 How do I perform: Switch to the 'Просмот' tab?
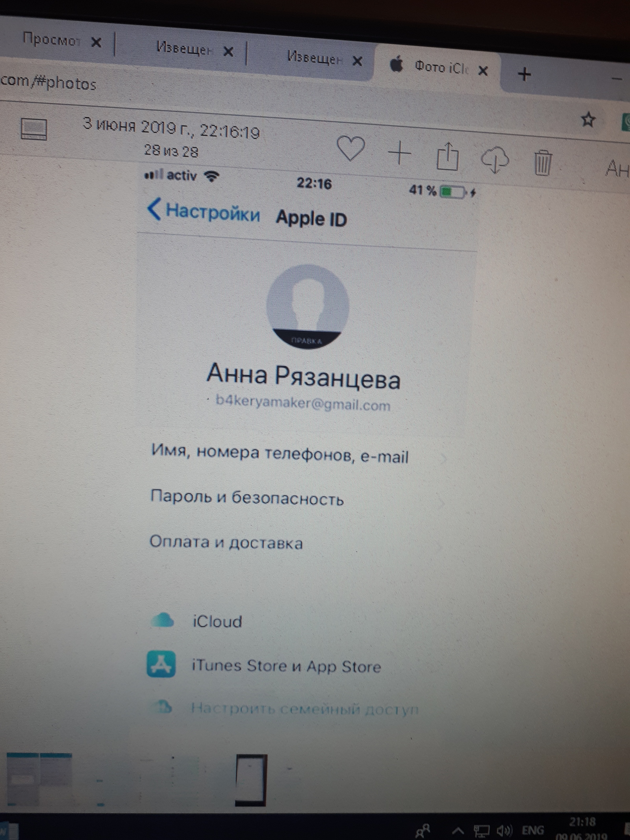point(51,39)
